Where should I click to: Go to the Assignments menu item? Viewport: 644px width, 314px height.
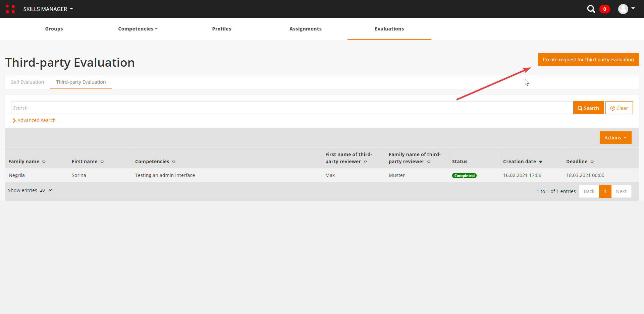pos(305,29)
